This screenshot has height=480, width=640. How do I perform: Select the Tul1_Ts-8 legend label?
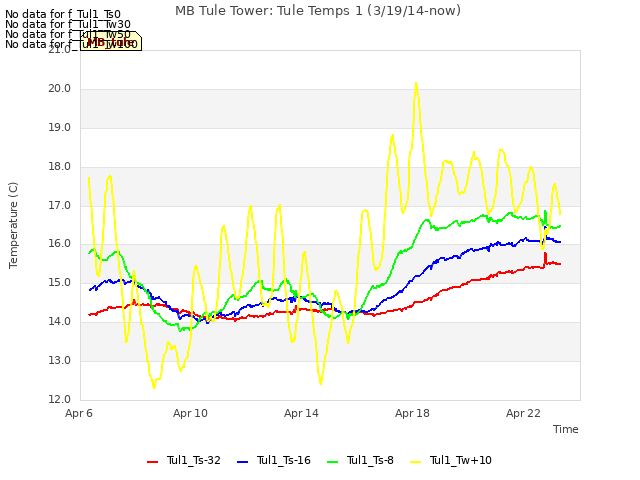370,460
